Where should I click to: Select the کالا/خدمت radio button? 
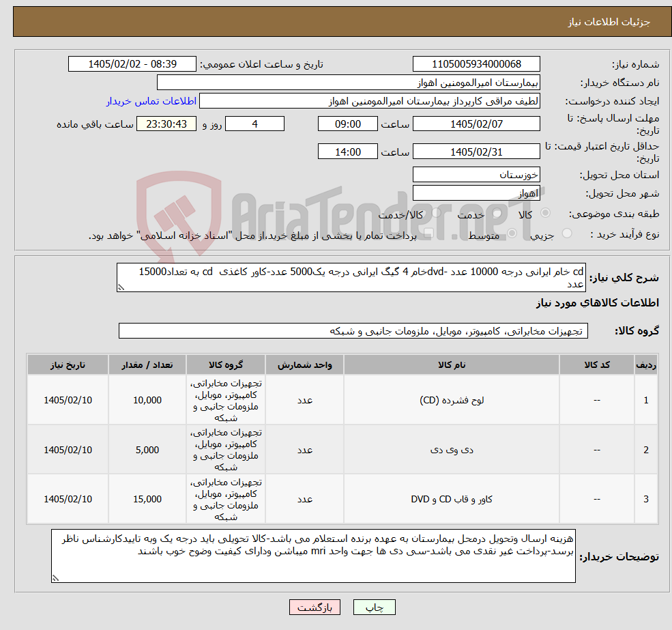click(436, 213)
